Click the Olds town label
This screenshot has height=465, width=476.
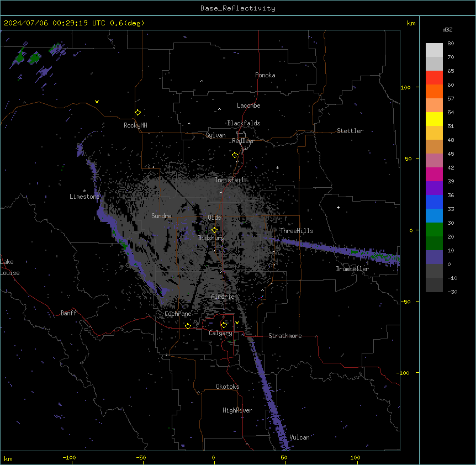[x=214, y=218]
